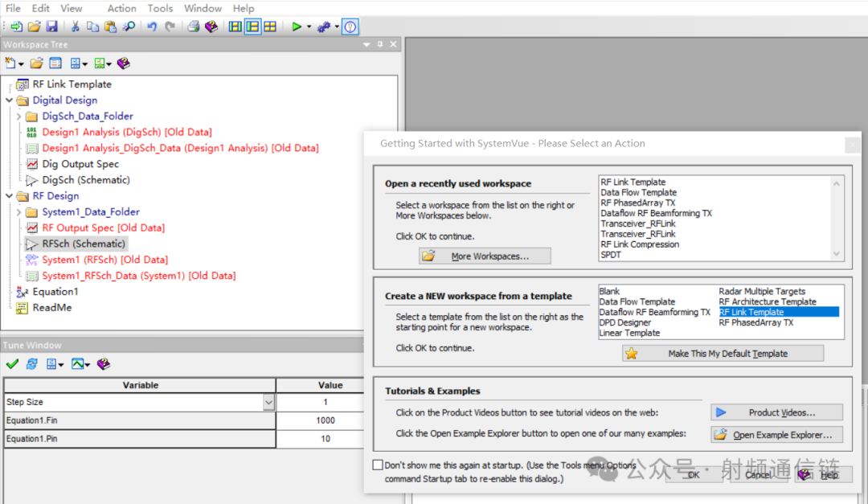Click the Find magnifier icon

click(129, 27)
